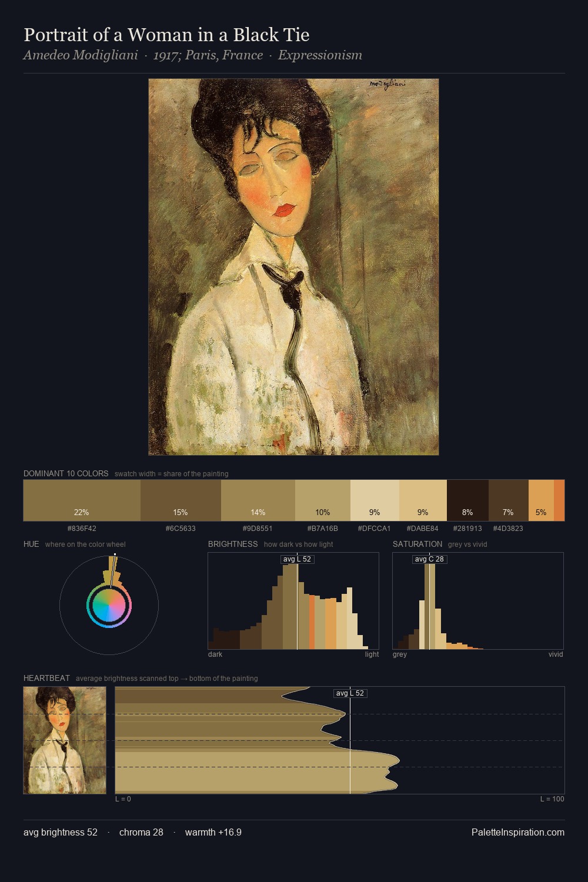Open the PaletteInspiration.com link
Viewport: 588px width, 882px height.
pyautogui.click(x=518, y=832)
